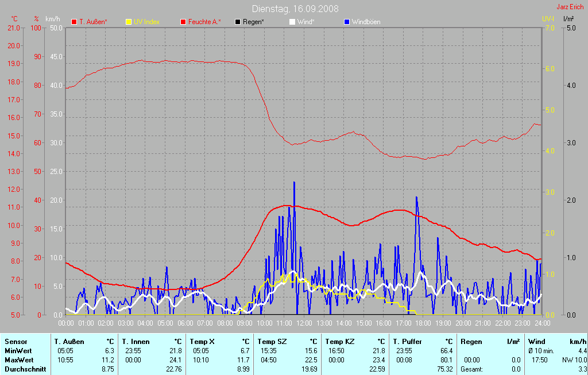Click the white Wind legend swatch
This screenshot has height=375, width=588.
click(x=292, y=22)
